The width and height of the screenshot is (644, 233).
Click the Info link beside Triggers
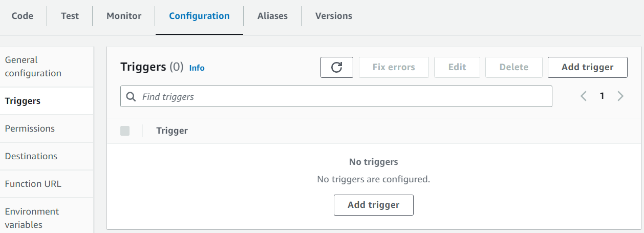197,68
